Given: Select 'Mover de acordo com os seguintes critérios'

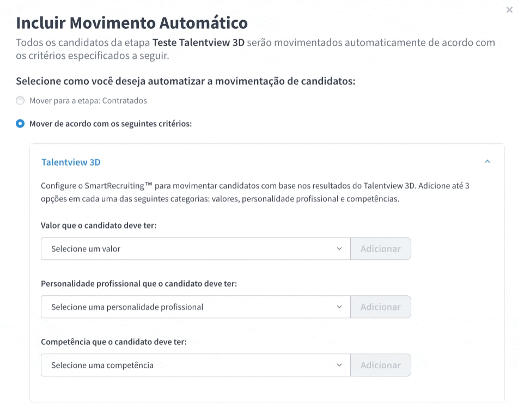Looking at the screenshot, I should 20,124.
